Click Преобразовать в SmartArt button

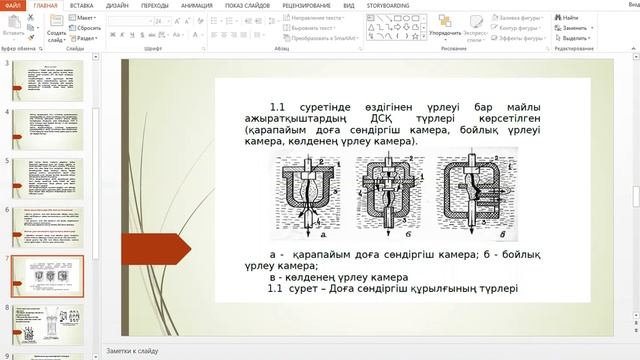(321, 38)
